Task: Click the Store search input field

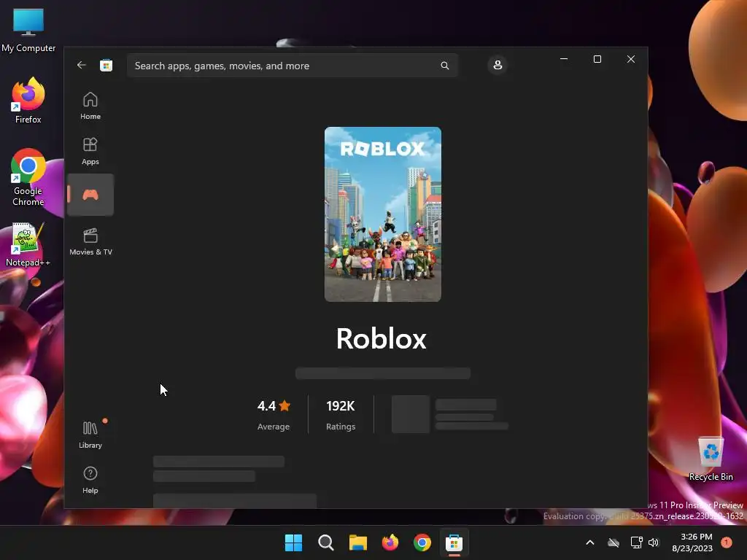Action: [292, 66]
